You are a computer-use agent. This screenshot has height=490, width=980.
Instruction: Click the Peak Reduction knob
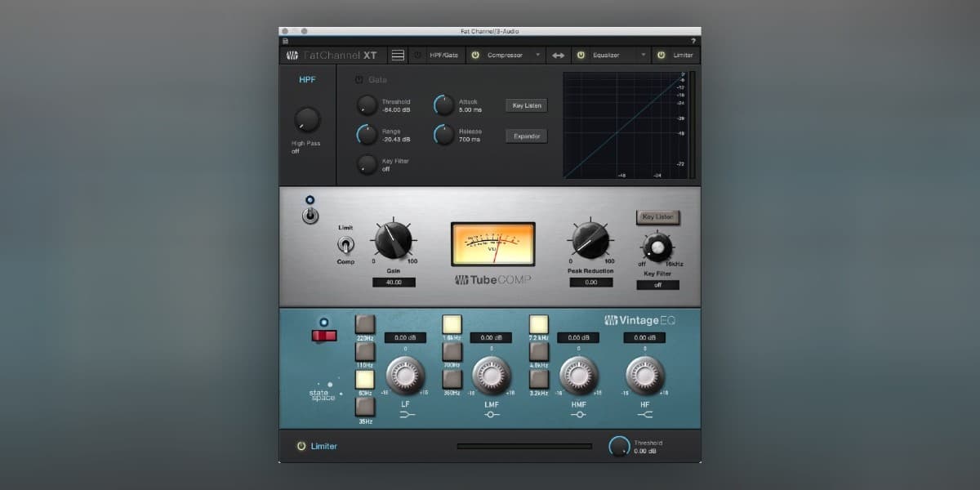click(x=590, y=241)
